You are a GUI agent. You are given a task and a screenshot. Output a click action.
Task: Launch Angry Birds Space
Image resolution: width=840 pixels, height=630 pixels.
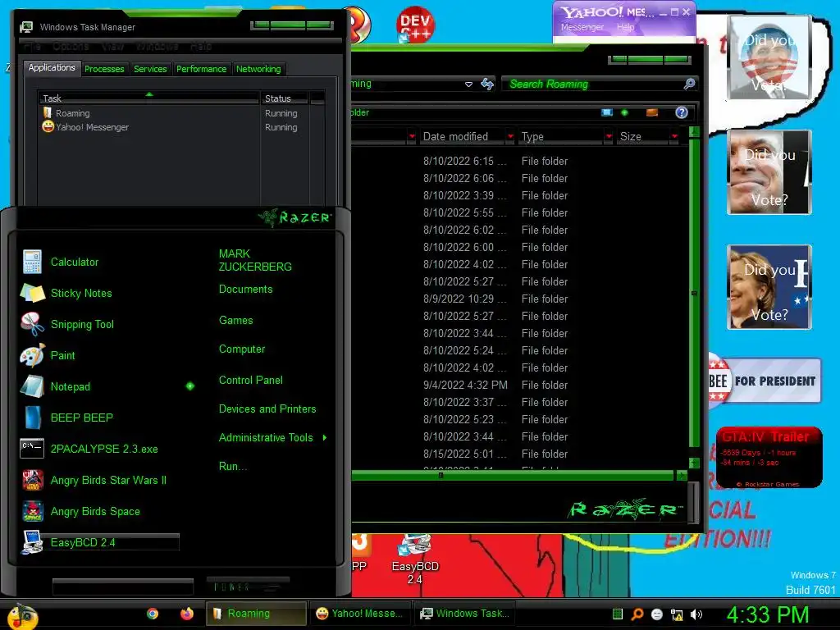pyautogui.click(x=95, y=511)
